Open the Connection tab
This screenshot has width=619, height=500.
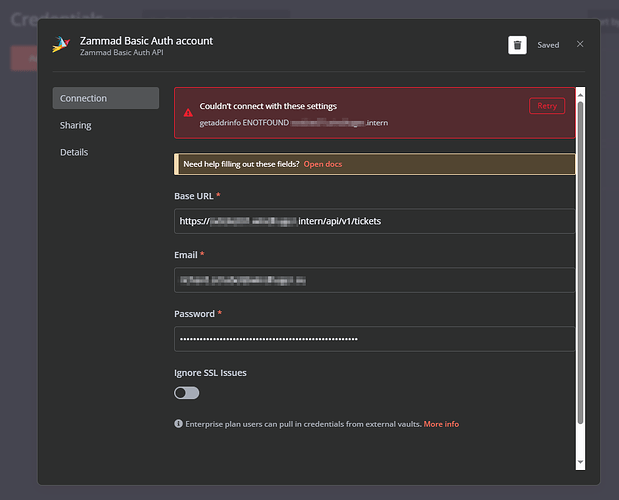106,98
